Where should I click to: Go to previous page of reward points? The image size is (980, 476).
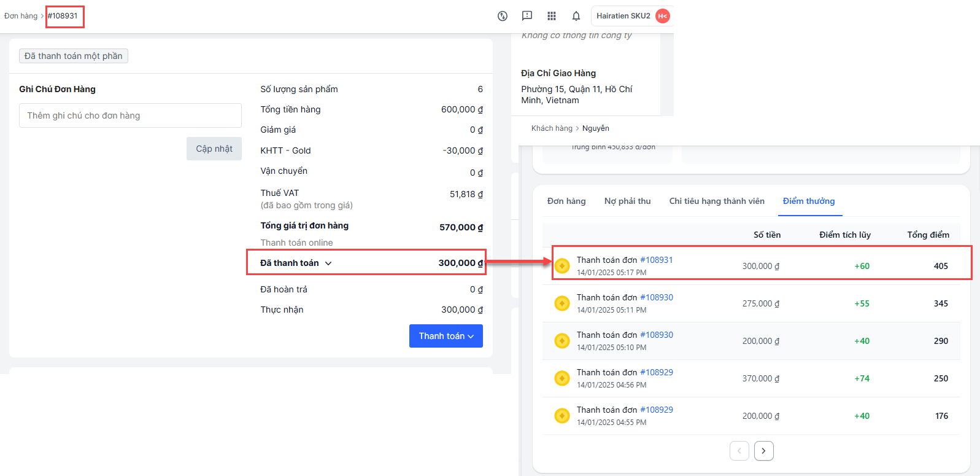tap(739, 451)
